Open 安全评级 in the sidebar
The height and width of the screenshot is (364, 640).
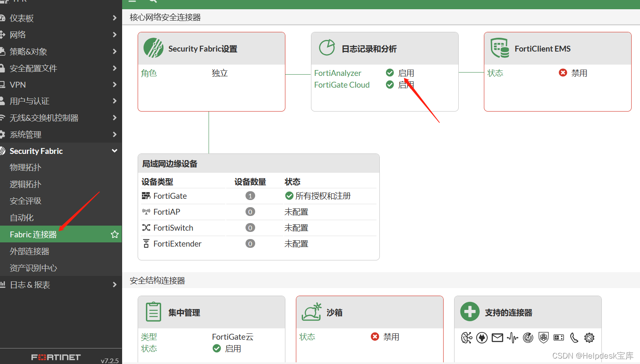coord(26,201)
